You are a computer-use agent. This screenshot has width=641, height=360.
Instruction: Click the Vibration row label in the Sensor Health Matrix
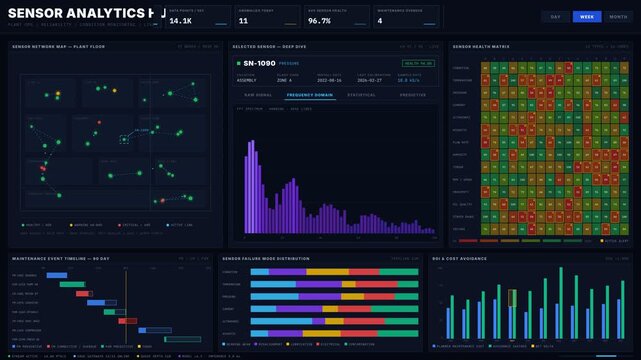[461, 68]
